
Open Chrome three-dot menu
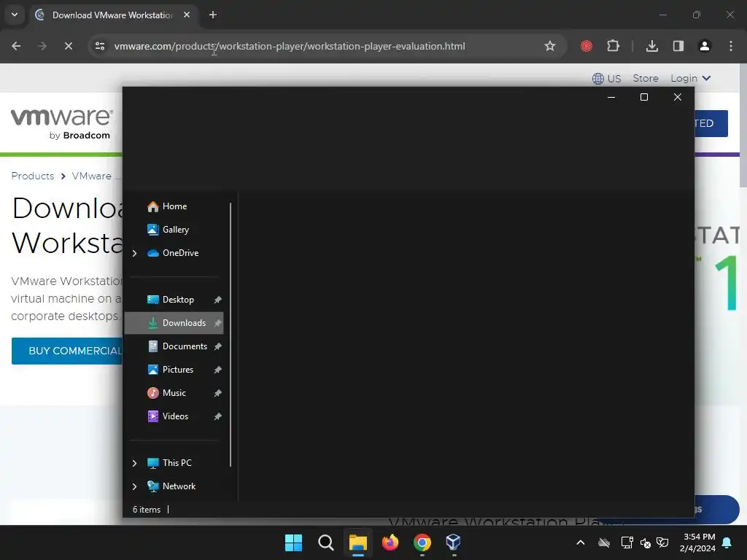731,46
